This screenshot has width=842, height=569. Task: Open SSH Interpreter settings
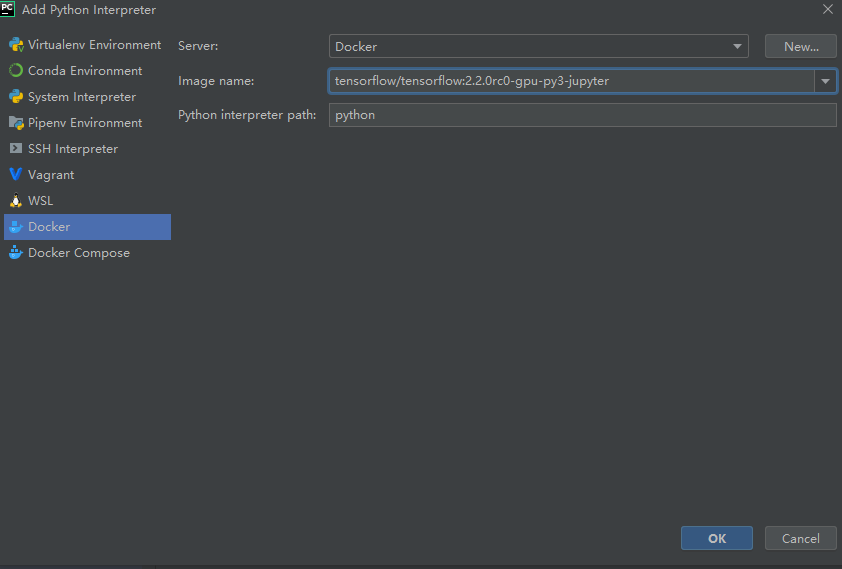point(88,149)
